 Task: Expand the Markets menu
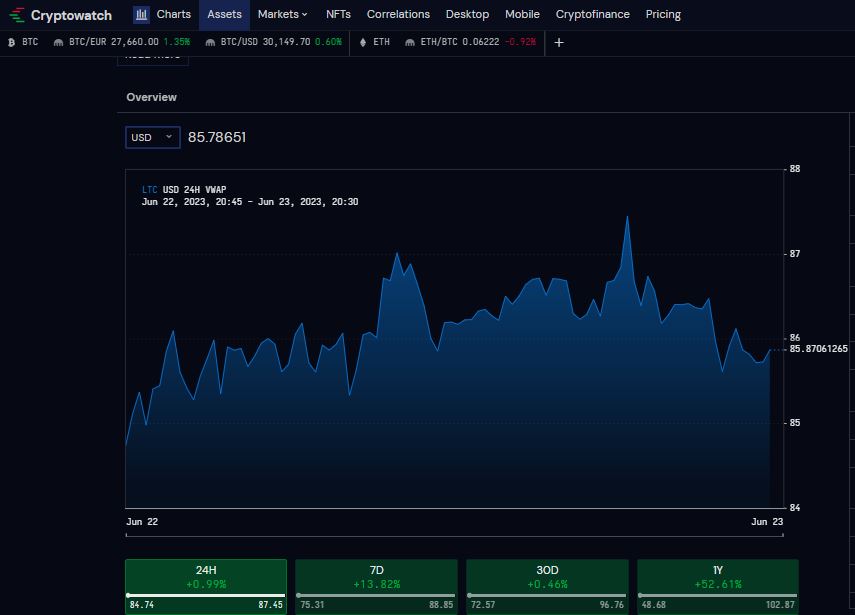(x=281, y=14)
